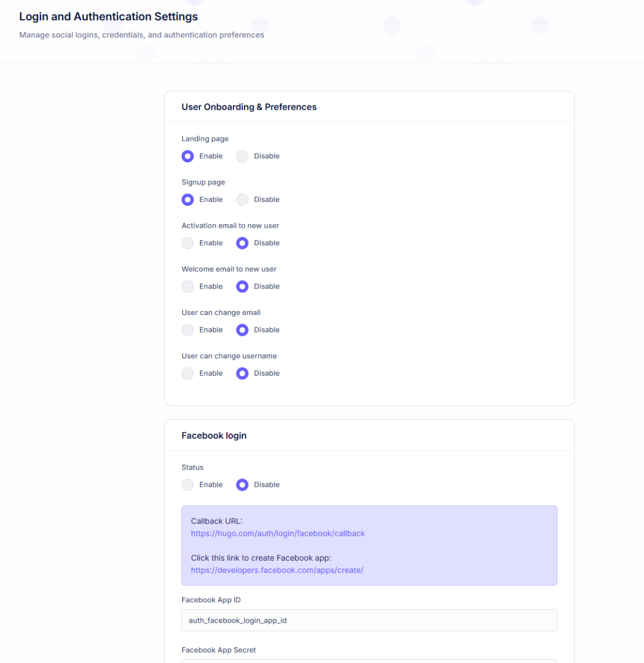Open the developers.facebook.com create app link
This screenshot has width=644, height=663.
(277, 570)
